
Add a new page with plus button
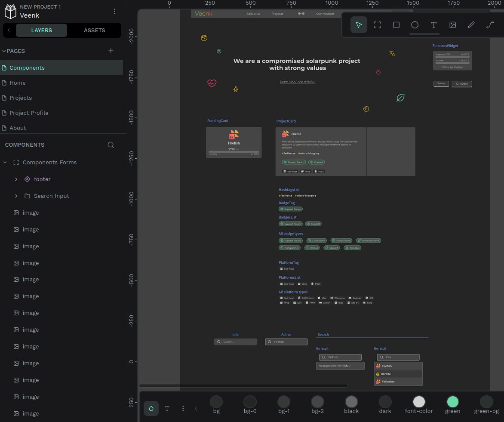tap(111, 51)
